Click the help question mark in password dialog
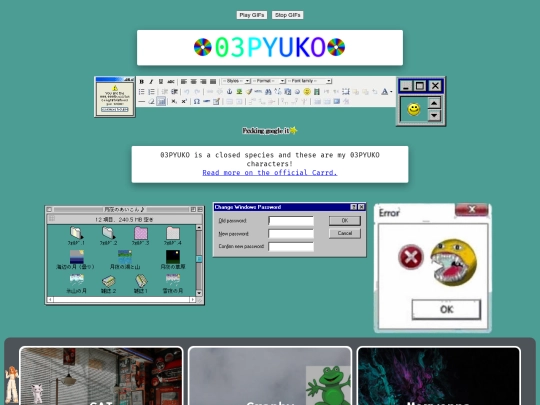540x405 pixels. (x=353, y=207)
